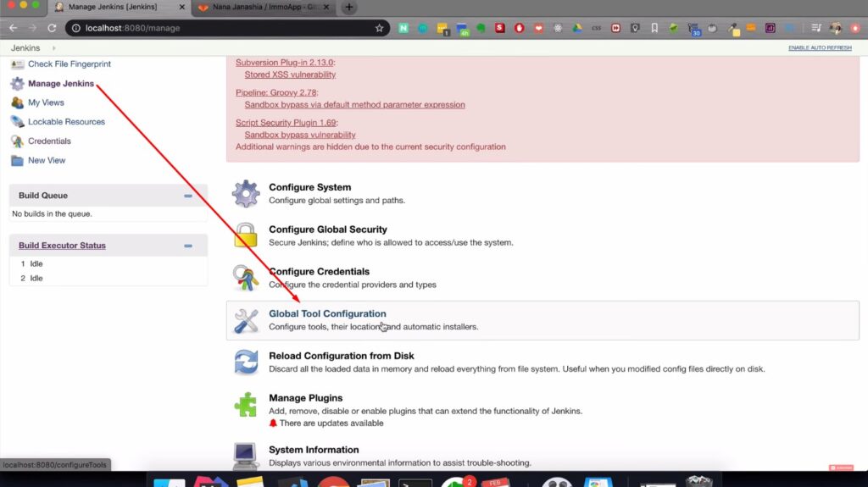Open a new browser tab

click(348, 7)
